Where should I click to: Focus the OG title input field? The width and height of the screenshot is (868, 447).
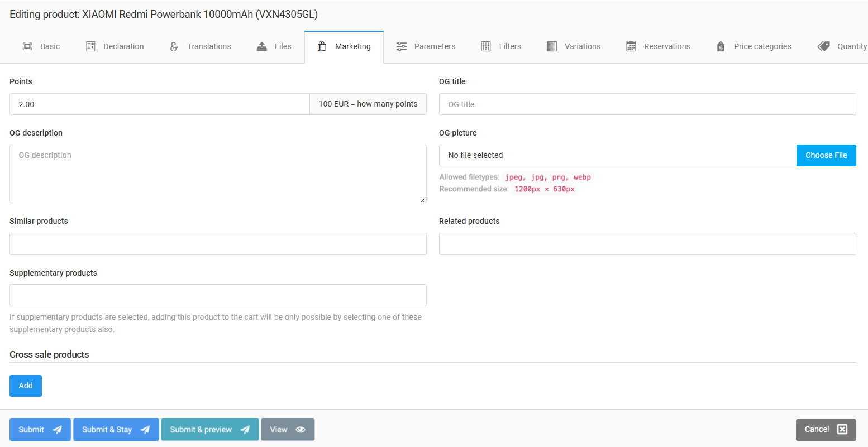point(647,104)
